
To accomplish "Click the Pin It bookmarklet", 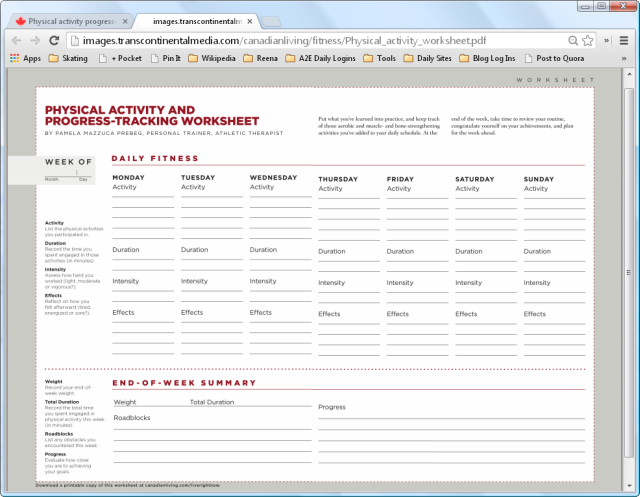I will (x=166, y=58).
